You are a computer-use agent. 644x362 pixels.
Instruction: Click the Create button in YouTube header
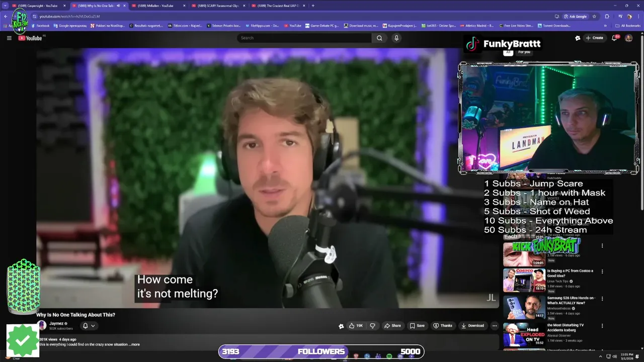[x=595, y=38]
